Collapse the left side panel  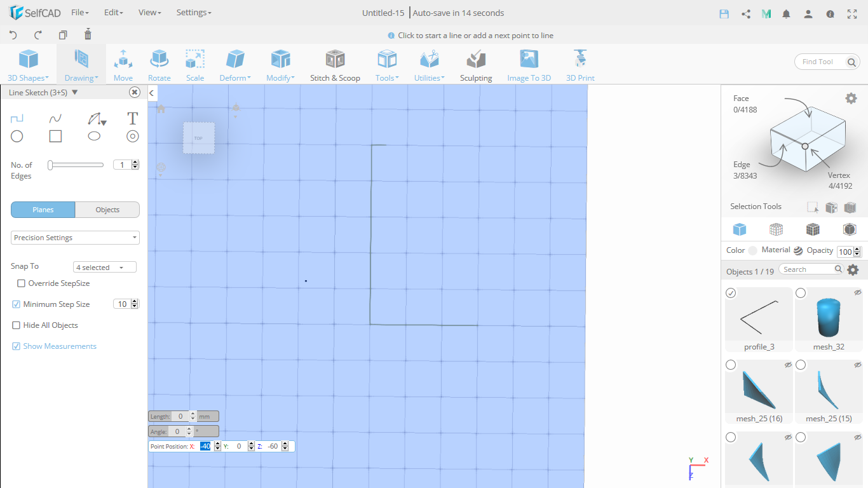pyautogui.click(x=152, y=93)
